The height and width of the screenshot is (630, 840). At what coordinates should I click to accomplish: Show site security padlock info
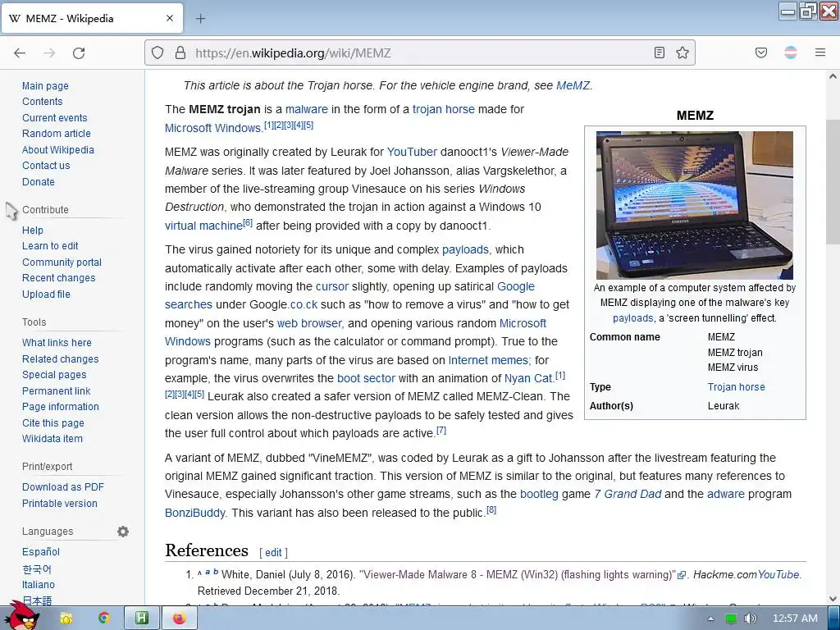180,52
